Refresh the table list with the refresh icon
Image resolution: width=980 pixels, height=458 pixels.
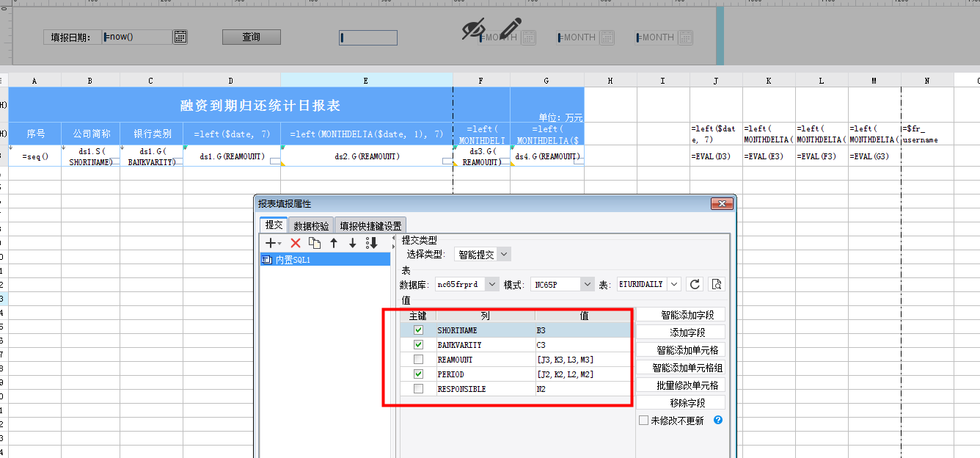(x=695, y=284)
